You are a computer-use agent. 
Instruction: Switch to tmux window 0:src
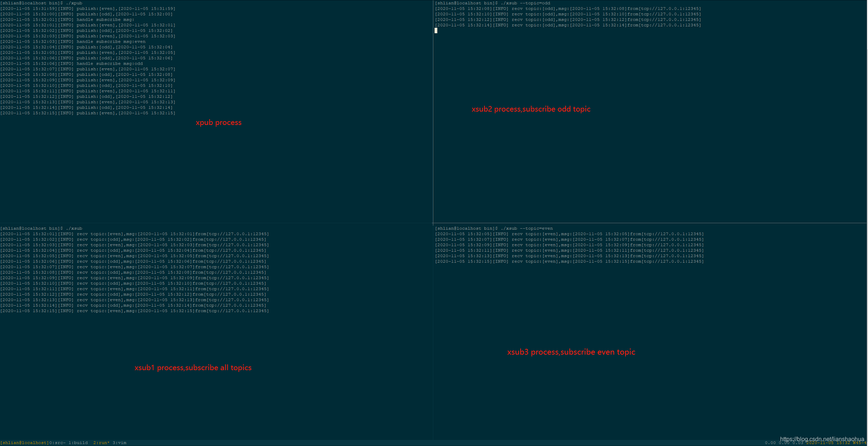pos(57,443)
